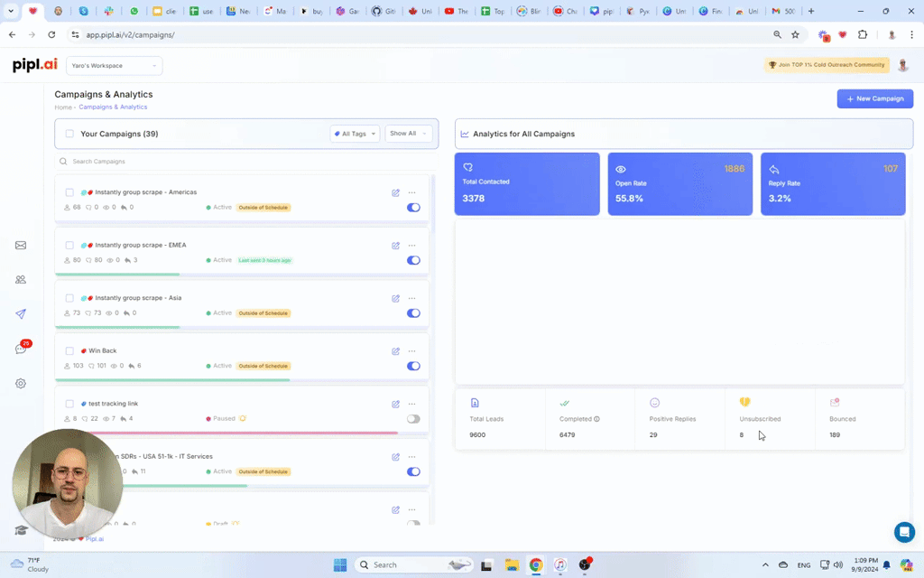Click Home in the breadcrumb navigation
This screenshot has width=924, height=578.
point(63,107)
